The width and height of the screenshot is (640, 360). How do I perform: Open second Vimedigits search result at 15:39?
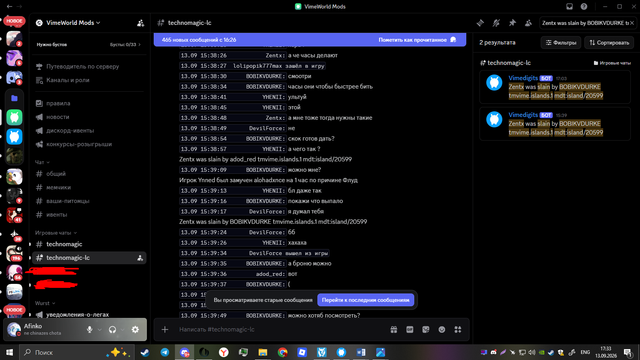pyautogui.click(x=555, y=124)
